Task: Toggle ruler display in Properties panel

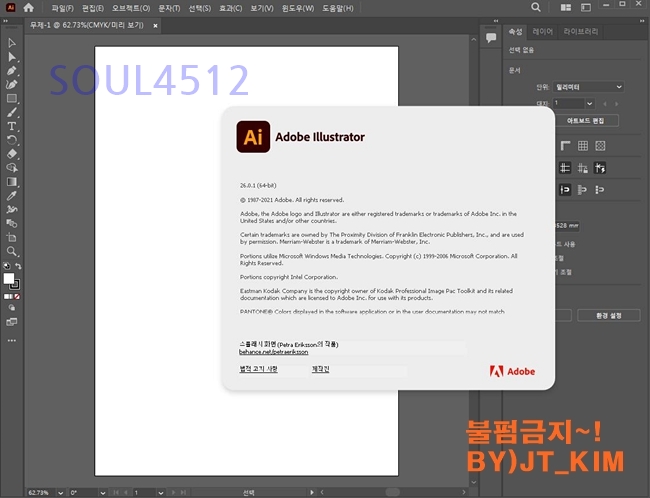Action: click(x=565, y=146)
